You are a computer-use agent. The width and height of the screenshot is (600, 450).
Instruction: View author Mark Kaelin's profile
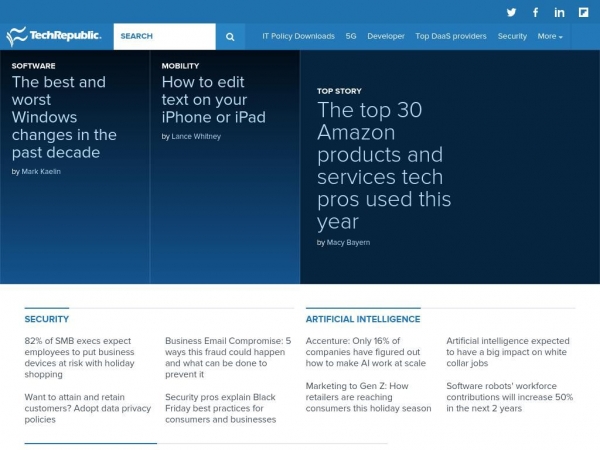pyautogui.click(x=41, y=171)
